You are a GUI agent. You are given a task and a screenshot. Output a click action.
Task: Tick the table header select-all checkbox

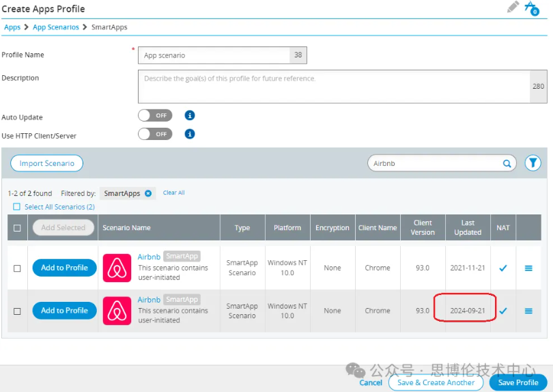(17, 228)
